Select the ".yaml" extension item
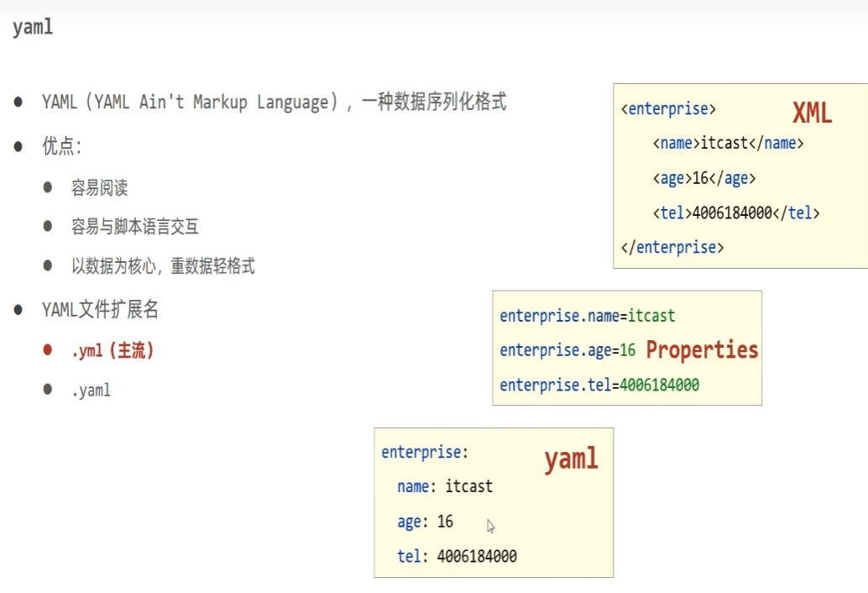 click(x=91, y=391)
